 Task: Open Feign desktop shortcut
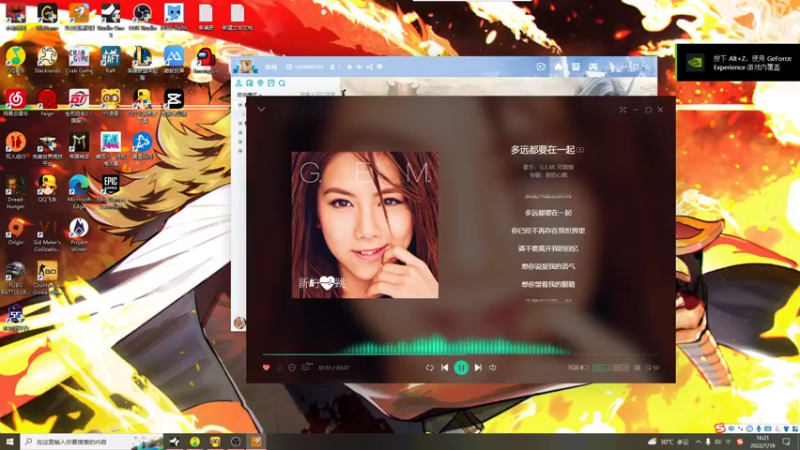pos(47,103)
